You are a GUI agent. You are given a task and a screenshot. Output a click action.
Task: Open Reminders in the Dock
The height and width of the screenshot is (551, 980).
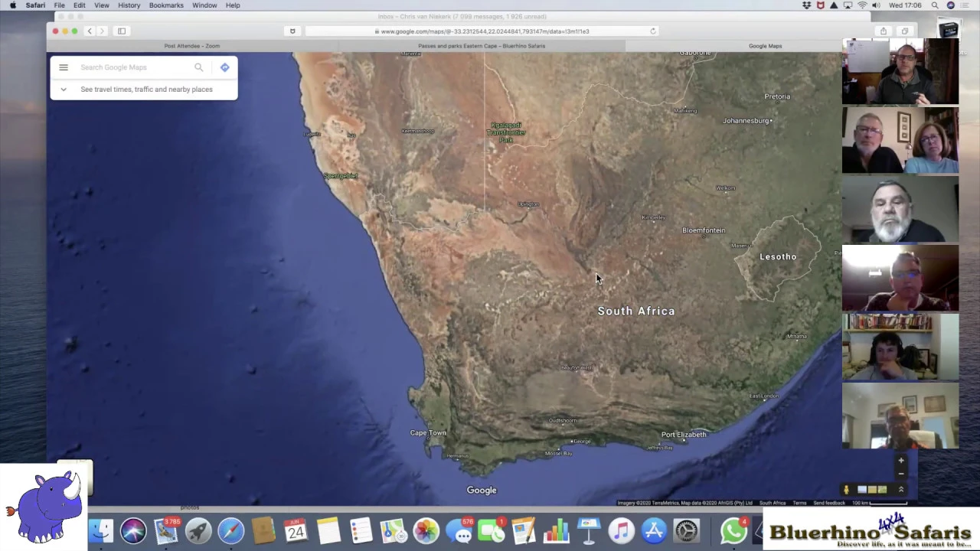(361, 531)
